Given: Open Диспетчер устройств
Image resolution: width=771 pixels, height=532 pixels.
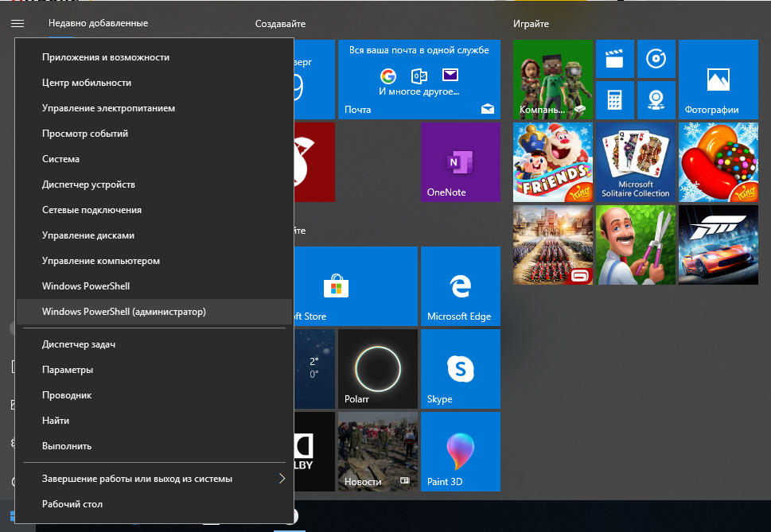Looking at the screenshot, I should 154,184.
